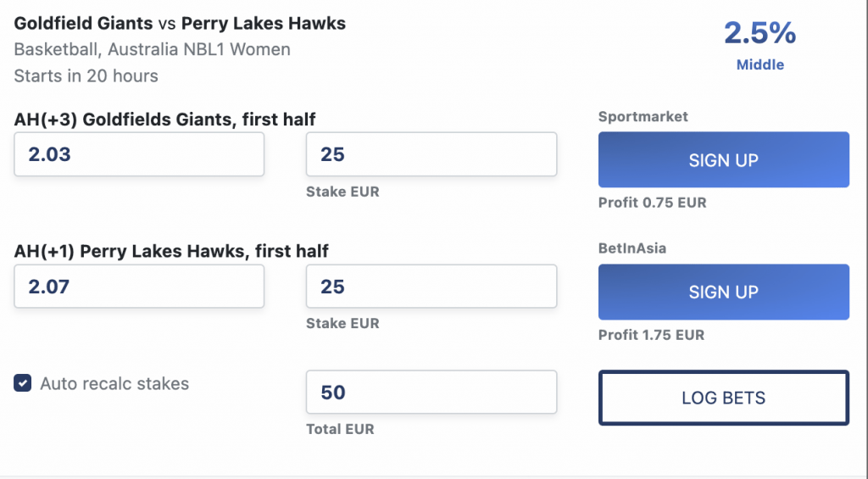Click the Goldfield Giants team name in title

click(84, 23)
